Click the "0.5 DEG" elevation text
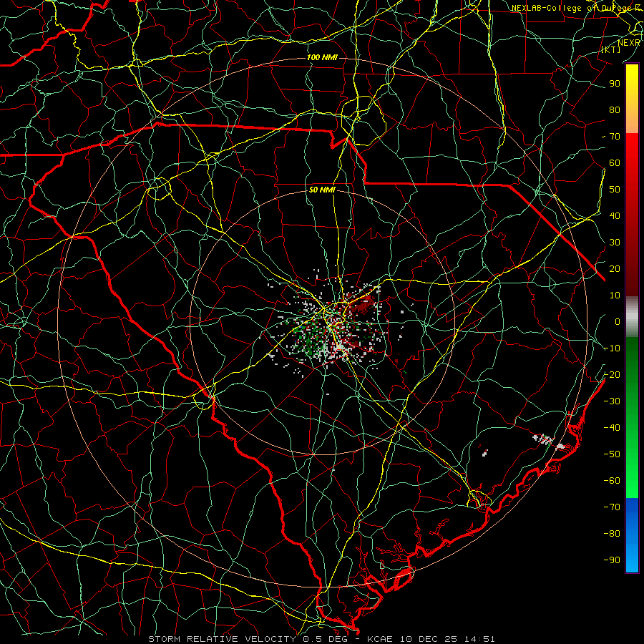 (x=326, y=639)
